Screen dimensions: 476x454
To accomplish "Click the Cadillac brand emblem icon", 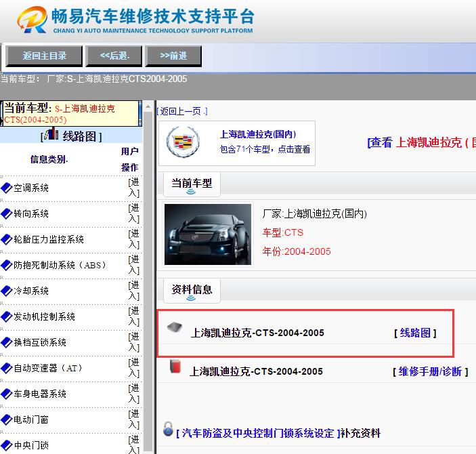I will pyautogui.click(x=183, y=142).
